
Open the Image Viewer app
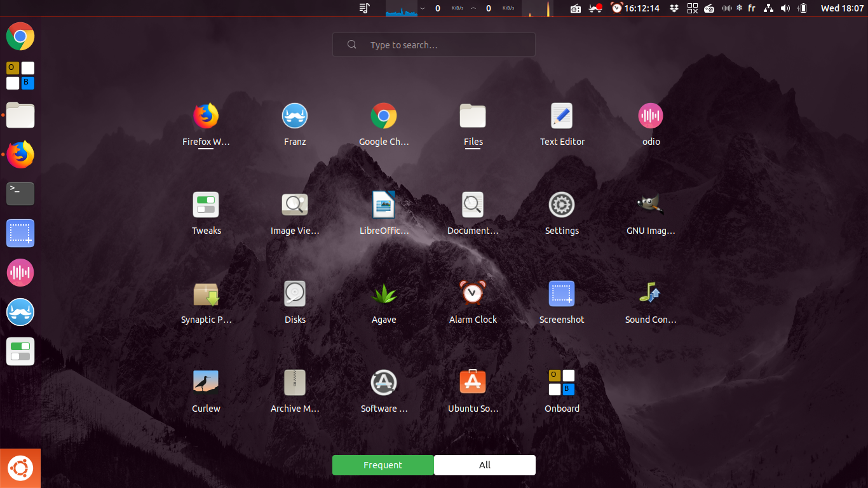point(295,213)
